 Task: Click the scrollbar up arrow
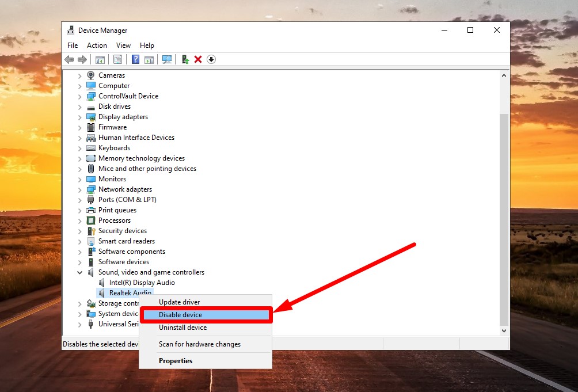click(x=504, y=75)
